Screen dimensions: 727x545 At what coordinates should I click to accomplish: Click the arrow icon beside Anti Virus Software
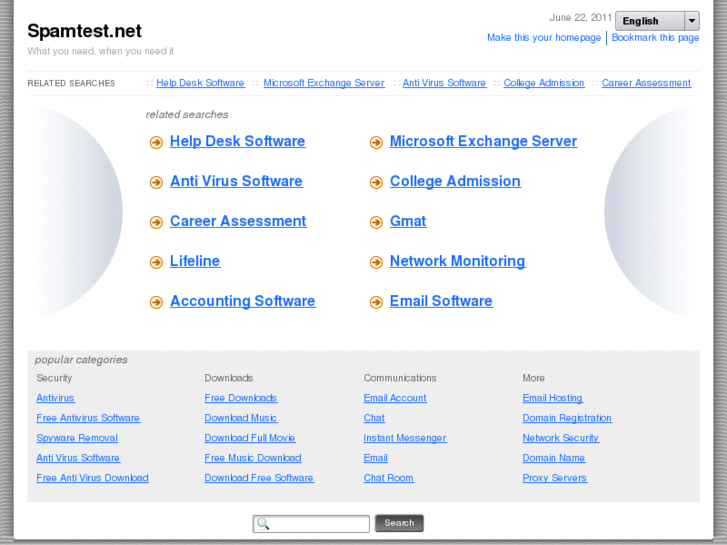(156, 182)
